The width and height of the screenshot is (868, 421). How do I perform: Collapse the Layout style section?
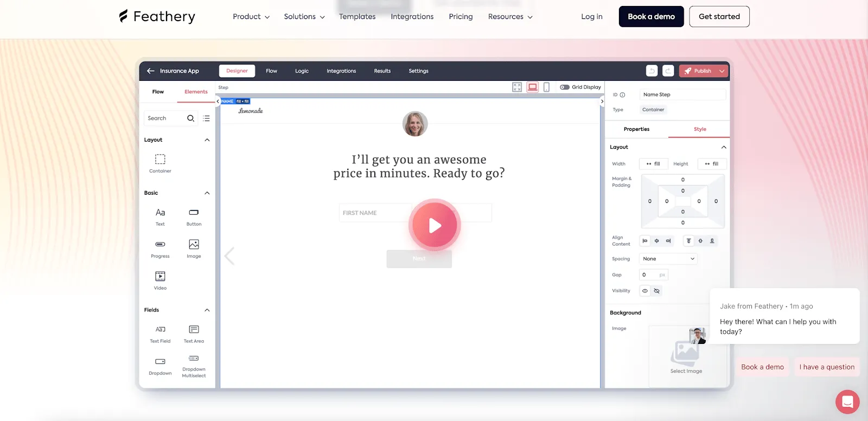coord(724,148)
